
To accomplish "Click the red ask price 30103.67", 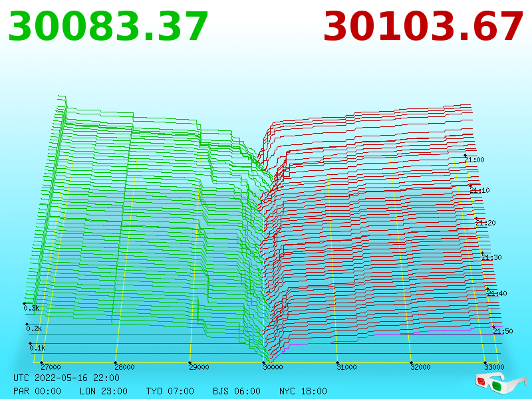I will [423, 27].
